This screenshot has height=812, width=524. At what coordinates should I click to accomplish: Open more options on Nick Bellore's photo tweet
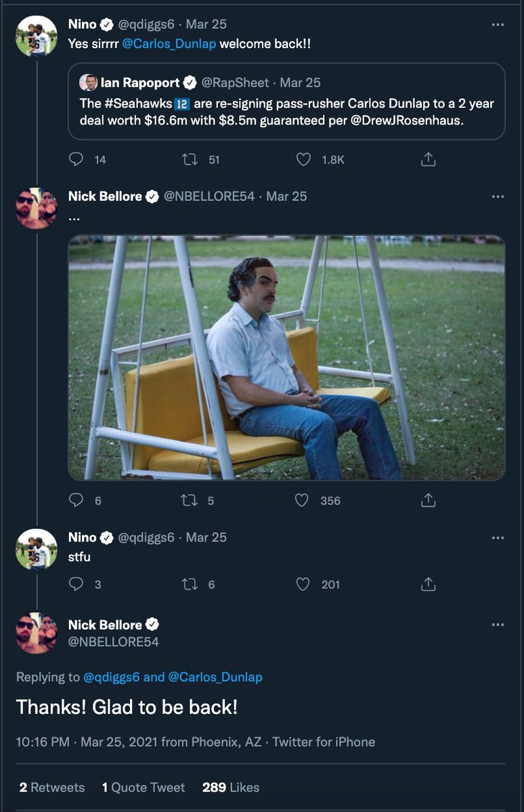(498, 196)
